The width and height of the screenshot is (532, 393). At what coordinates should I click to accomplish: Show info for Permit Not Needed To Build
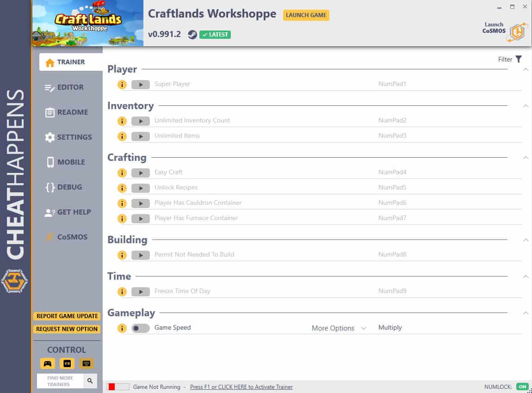(122, 255)
